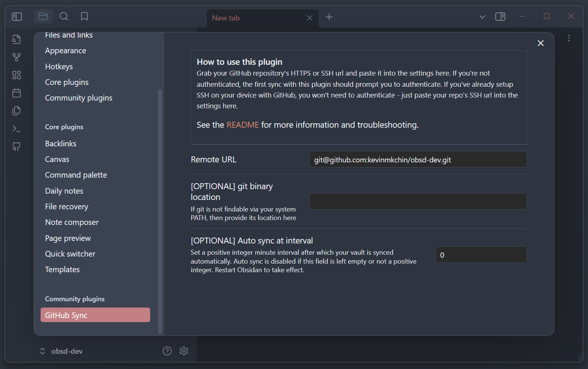Open the help icon near vault name
This screenshot has height=369, width=588.
point(167,351)
